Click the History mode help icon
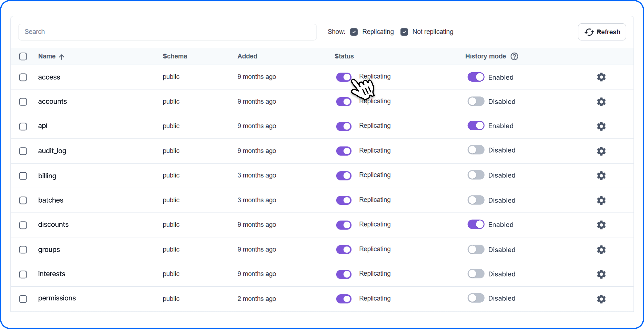 pyautogui.click(x=514, y=56)
